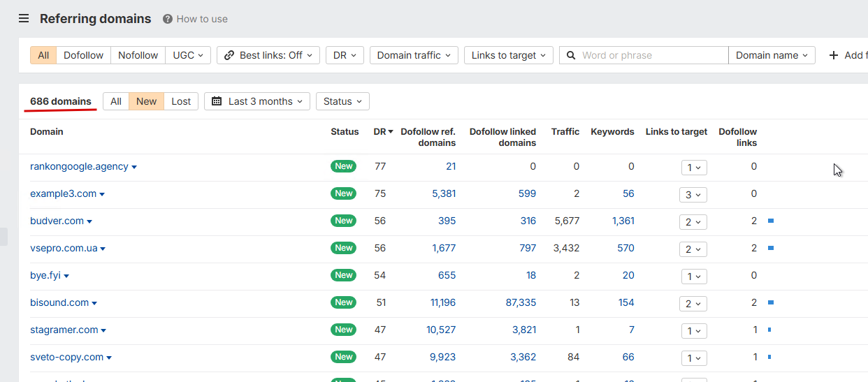Open the Links to target dropdown filter
The width and height of the screenshot is (868, 382).
508,55
